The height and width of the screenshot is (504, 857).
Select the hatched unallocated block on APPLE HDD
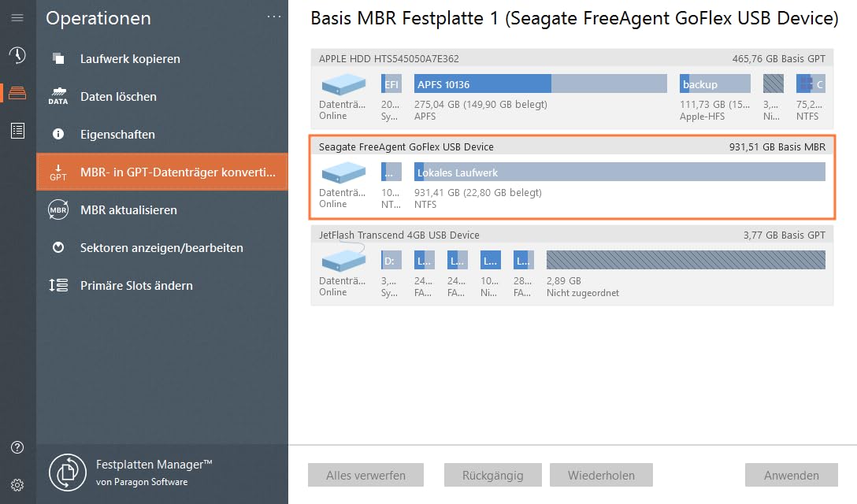pos(774,84)
